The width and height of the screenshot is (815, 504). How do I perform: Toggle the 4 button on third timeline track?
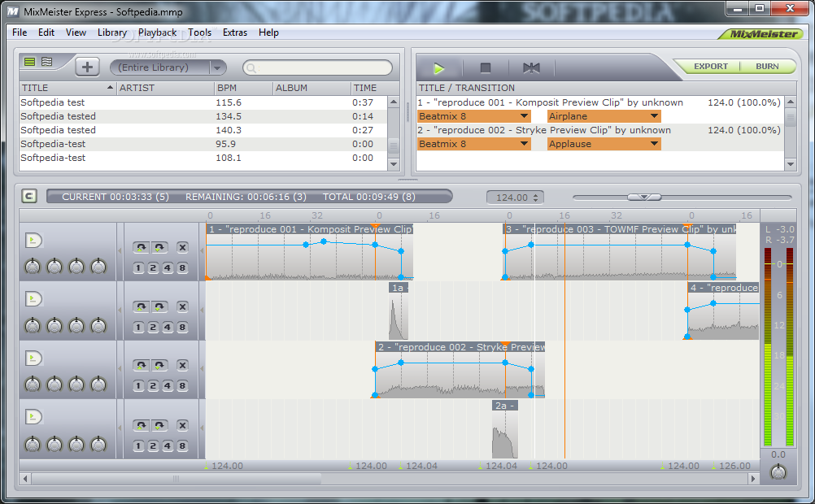pyautogui.click(x=168, y=386)
